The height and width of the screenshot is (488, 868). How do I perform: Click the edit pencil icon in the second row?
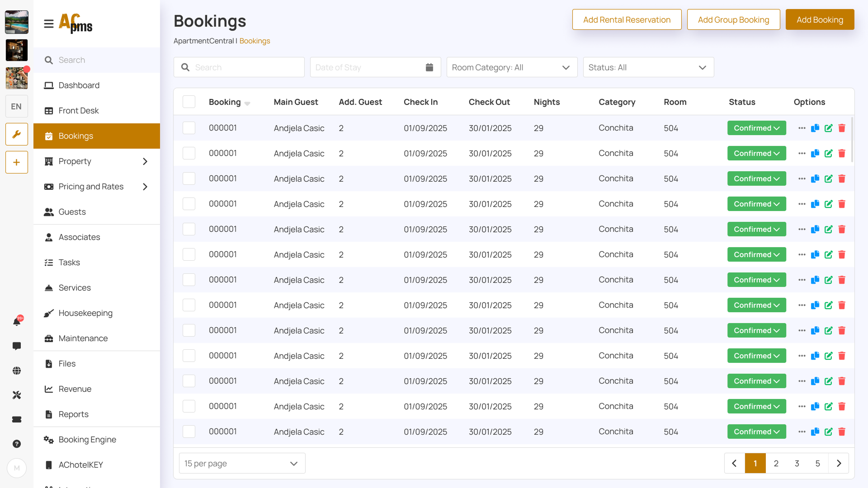point(828,154)
